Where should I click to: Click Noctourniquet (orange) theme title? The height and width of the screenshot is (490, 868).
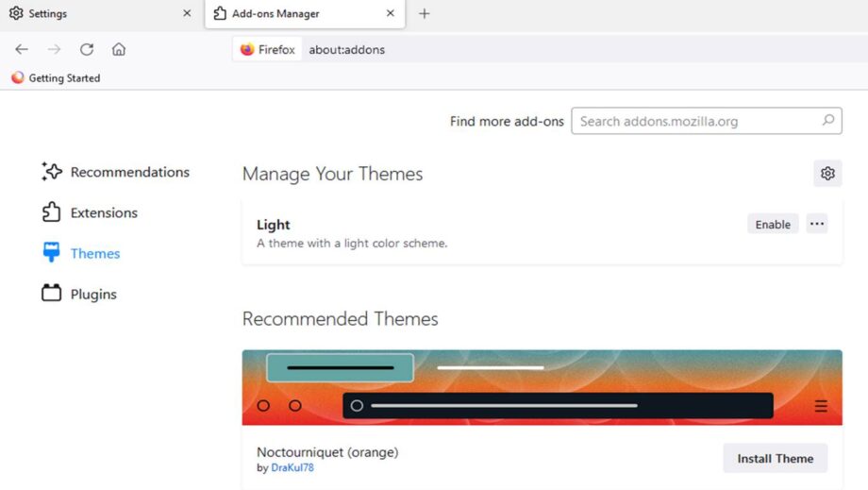pos(327,452)
